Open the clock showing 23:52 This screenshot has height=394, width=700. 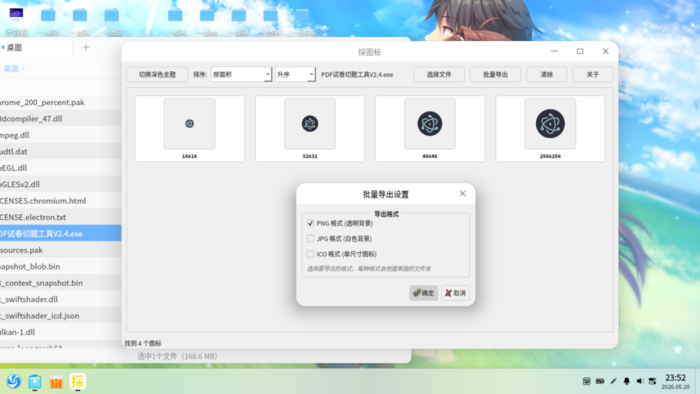[675, 382]
